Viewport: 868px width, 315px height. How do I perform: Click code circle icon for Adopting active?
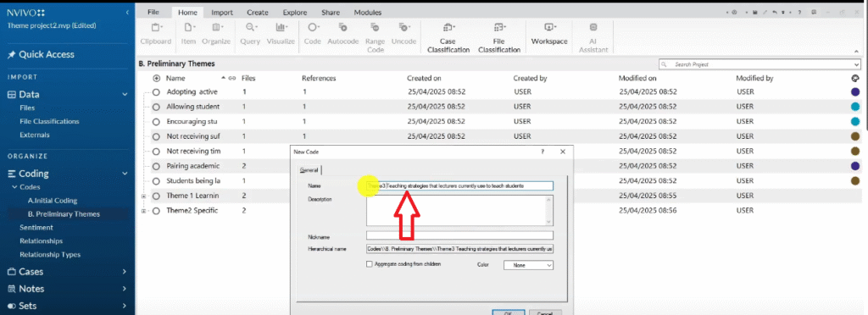[x=156, y=92]
